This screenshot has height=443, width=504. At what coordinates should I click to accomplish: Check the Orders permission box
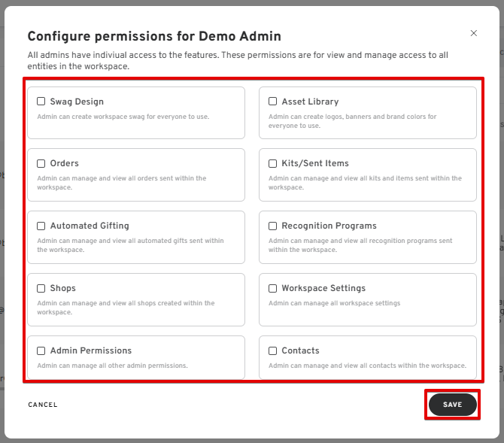[x=41, y=163]
